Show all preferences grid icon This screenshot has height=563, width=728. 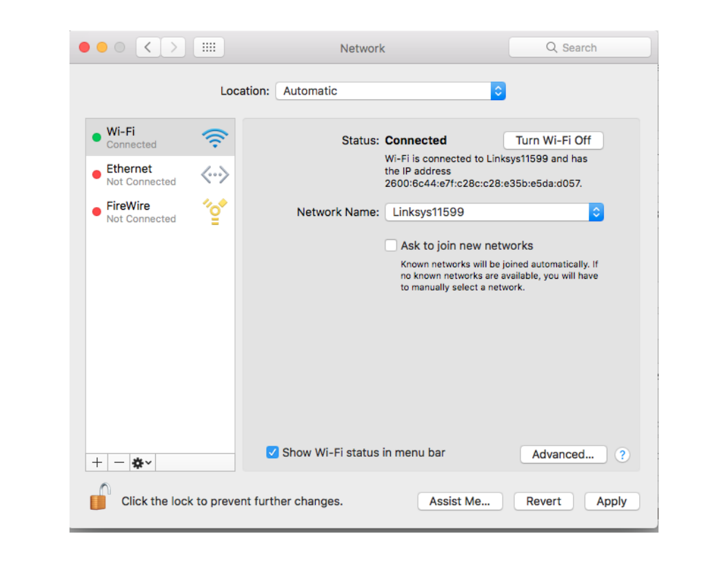[209, 48]
